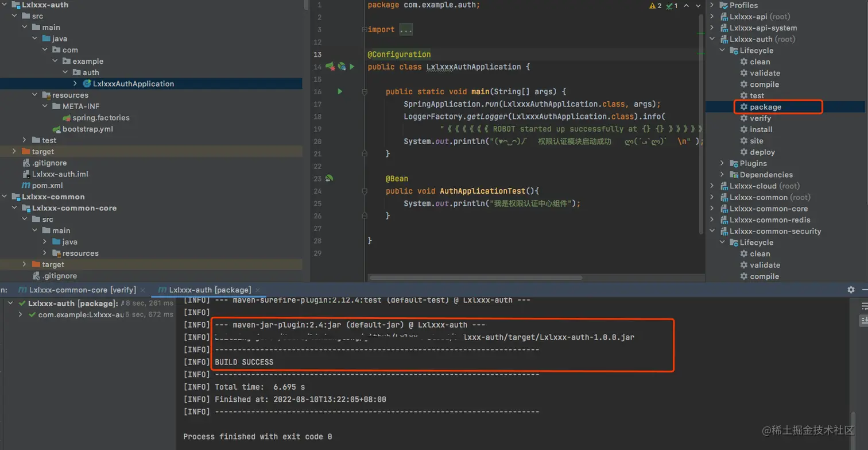This screenshot has height=450, width=868.
Task: Open the warnings indicator showing 2
Action: [655, 6]
